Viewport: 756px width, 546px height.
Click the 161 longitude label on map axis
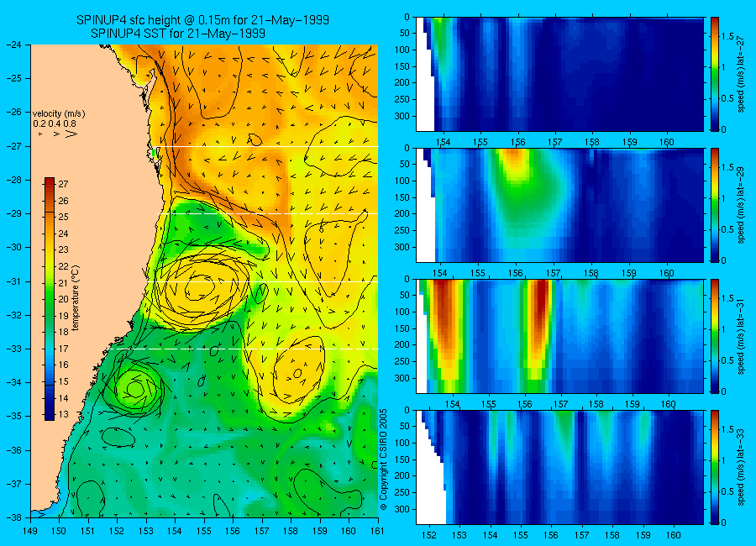click(377, 531)
